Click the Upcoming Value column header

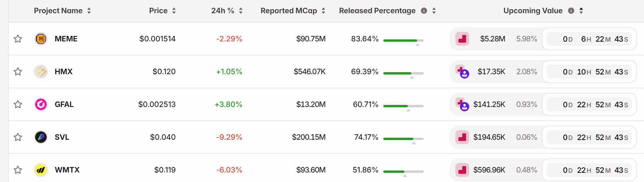533,11
